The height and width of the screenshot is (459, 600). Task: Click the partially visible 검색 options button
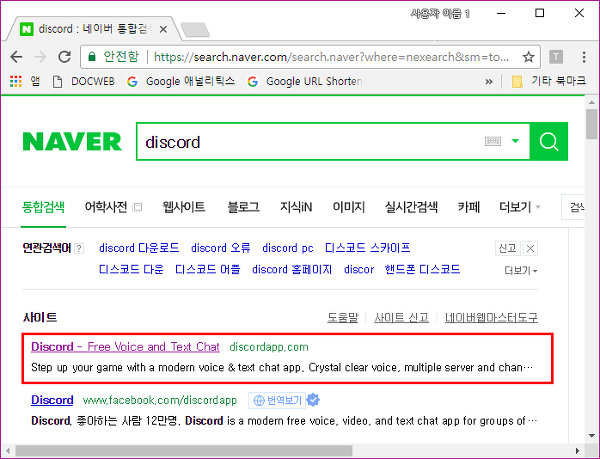[573, 207]
